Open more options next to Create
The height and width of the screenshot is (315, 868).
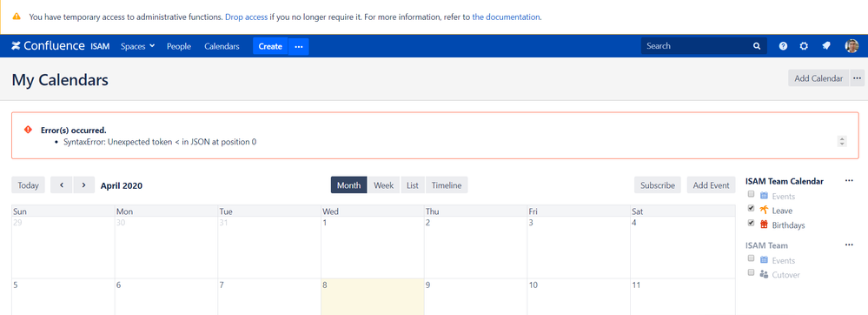[x=299, y=47]
